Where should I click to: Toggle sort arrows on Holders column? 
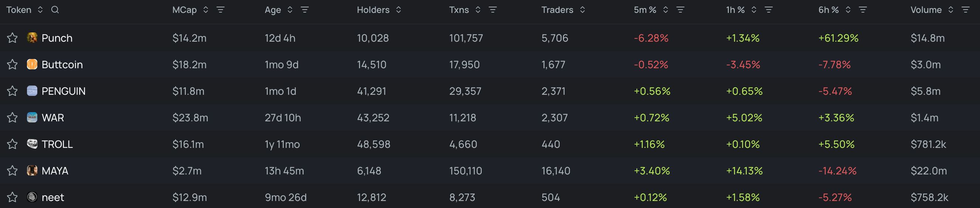coord(398,10)
